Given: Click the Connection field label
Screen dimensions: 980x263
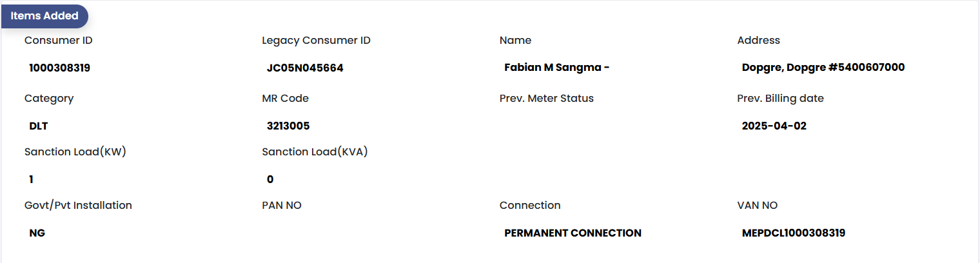Looking at the screenshot, I should (x=530, y=206).
